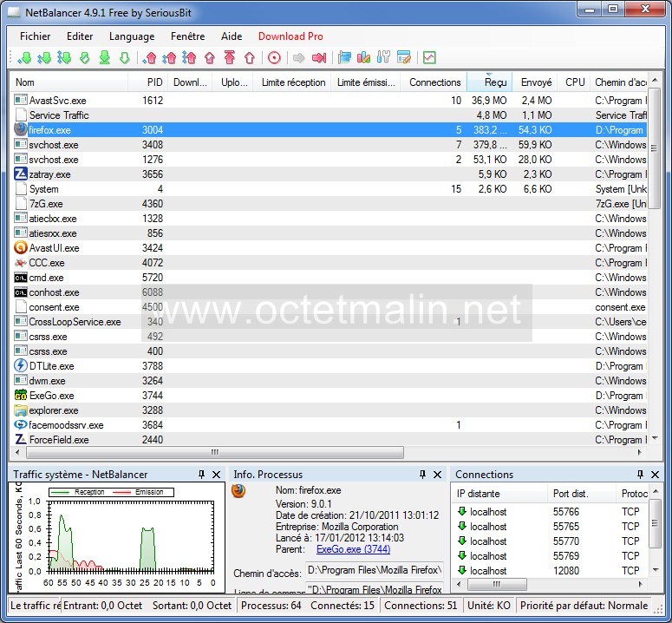Viewport: 672px width, 623px height.
Task: Click red upload arrow with top bar
Action: [x=230, y=57]
